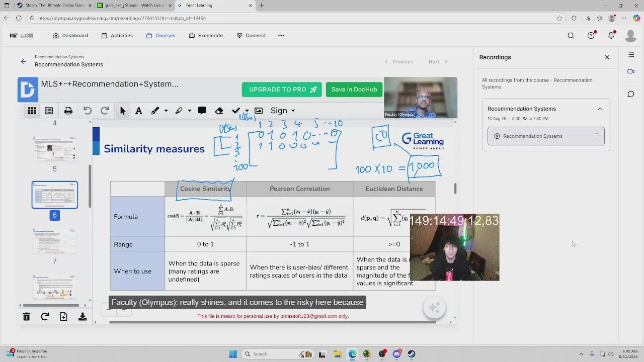Open highlighter options dropdown arrow

(x=190, y=111)
